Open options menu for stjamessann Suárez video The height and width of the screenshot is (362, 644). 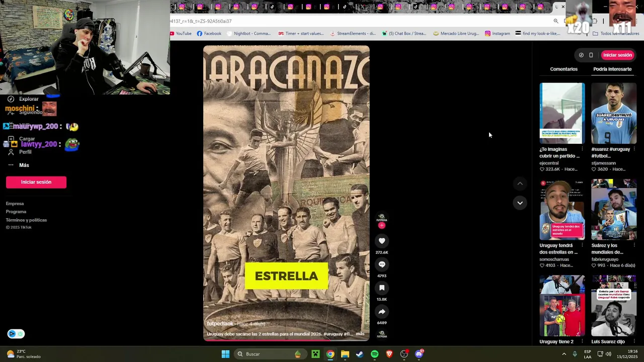click(x=634, y=149)
